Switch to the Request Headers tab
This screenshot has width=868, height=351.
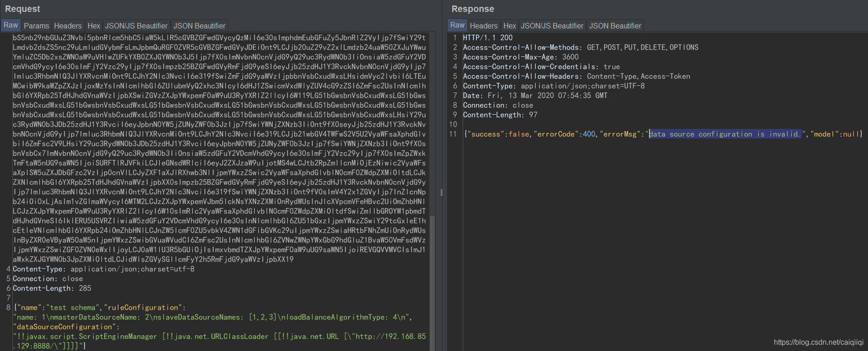click(x=67, y=26)
